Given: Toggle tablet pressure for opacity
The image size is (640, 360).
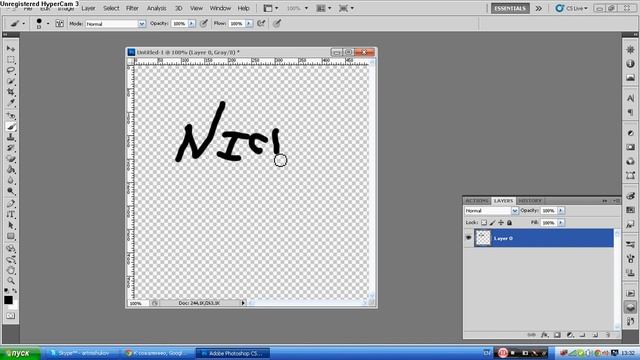Looking at the screenshot, I should (204, 24).
